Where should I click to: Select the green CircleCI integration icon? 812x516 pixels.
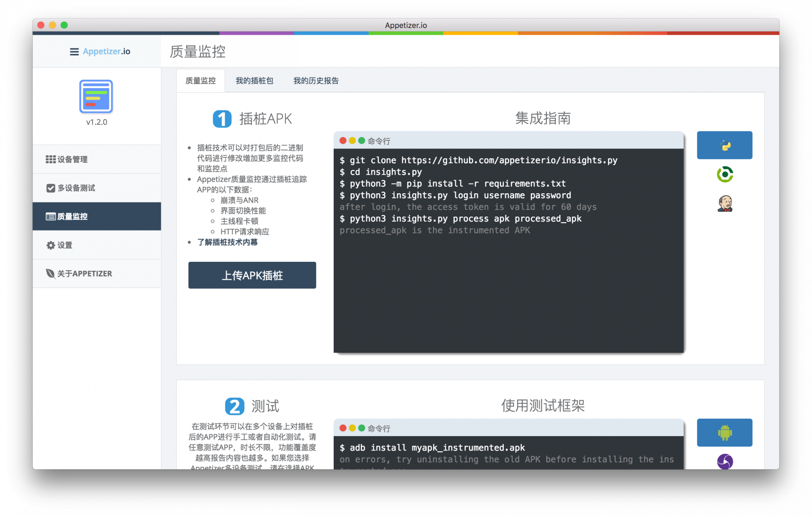(725, 174)
